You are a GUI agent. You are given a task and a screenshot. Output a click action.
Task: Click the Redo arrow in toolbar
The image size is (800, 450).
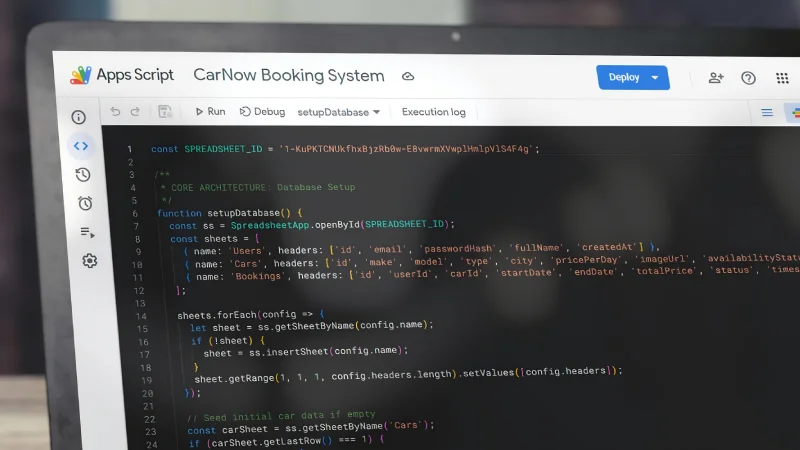coord(135,111)
